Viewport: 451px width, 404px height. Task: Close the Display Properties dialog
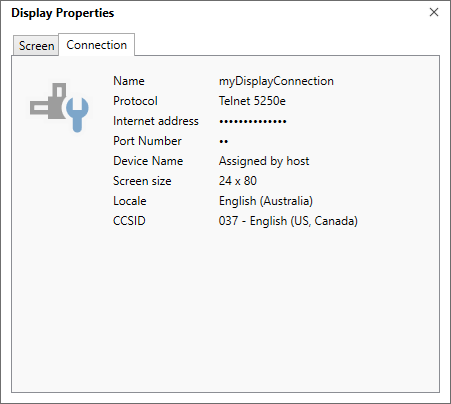pos(434,12)
